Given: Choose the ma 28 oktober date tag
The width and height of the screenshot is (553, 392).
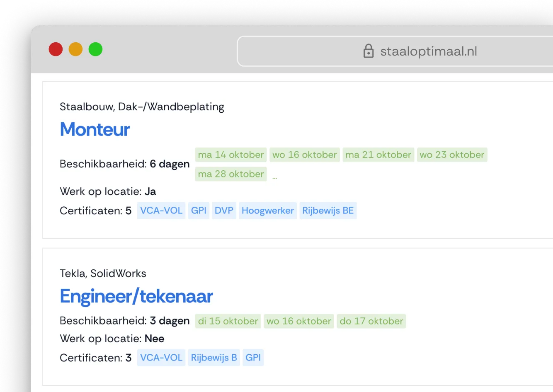Looking at the screenshot, I should pyautogui.click(x=230, y=174).
